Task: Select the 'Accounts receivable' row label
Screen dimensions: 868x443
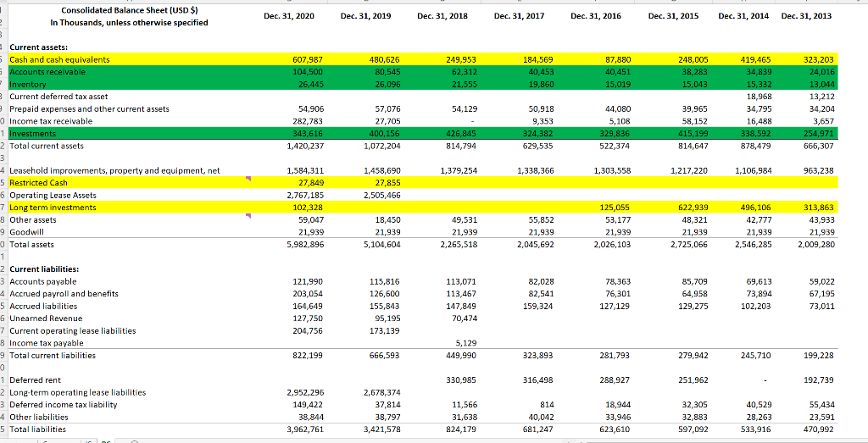Action: tap(47, 72)
